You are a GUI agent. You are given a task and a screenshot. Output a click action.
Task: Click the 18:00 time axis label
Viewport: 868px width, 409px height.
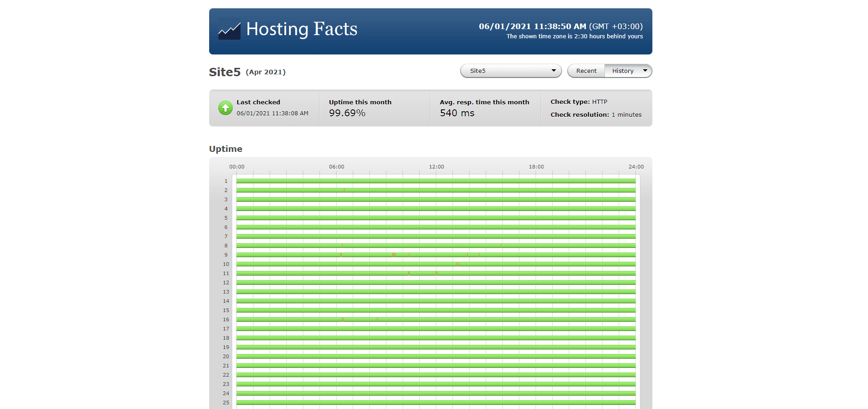tap(536, 167)
